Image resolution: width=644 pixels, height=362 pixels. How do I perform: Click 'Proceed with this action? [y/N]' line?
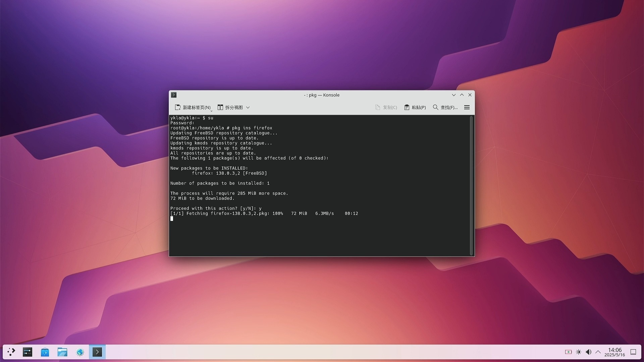click(x=213, y=208)
